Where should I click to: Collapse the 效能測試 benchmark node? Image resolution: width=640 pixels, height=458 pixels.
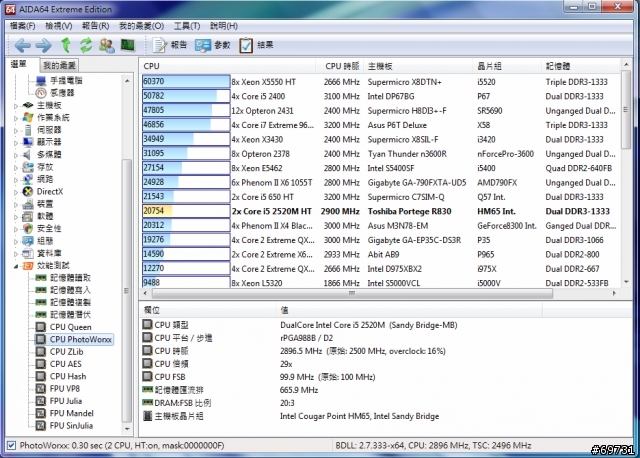[x=16, y=266]
